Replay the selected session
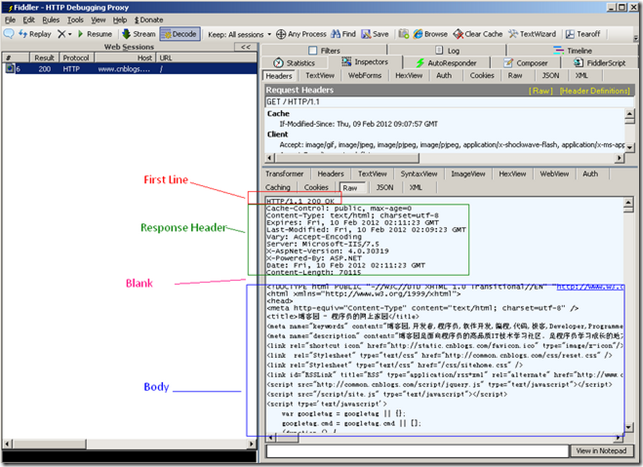This screenshot has width=643, height=467. (x=34, y=34)
